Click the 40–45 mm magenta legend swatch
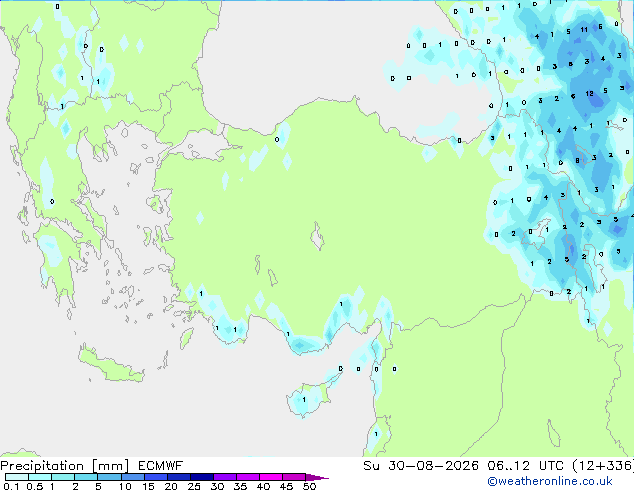Screen dimensions: 634x490 pos(271,477)
